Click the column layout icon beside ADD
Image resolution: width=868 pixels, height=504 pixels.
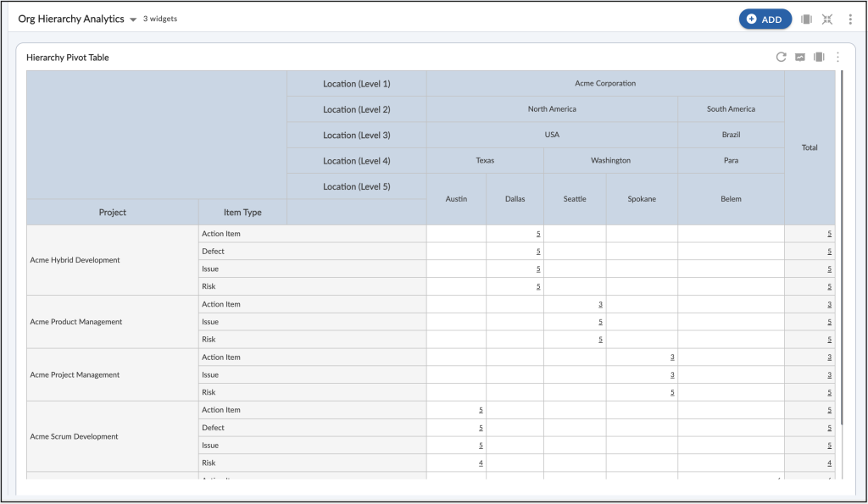coord(807,19)
